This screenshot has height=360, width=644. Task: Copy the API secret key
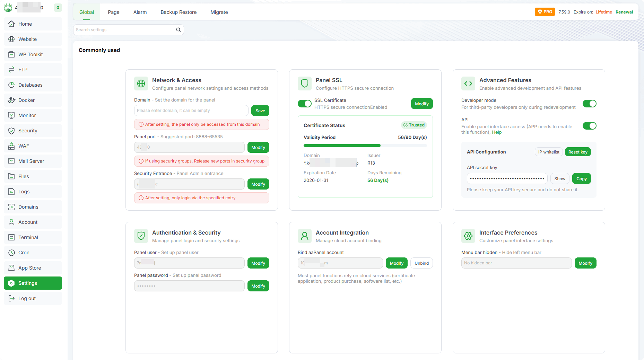coord(581,179)
